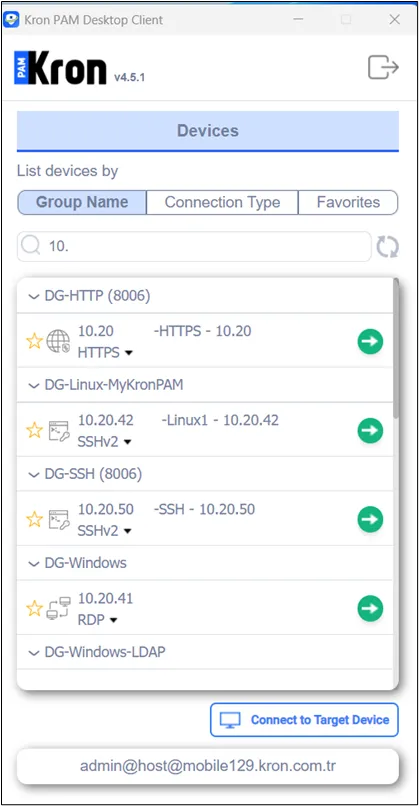Click the v4.5.1 version label
This screenshot has width=419, height=806.
[130, 78]
